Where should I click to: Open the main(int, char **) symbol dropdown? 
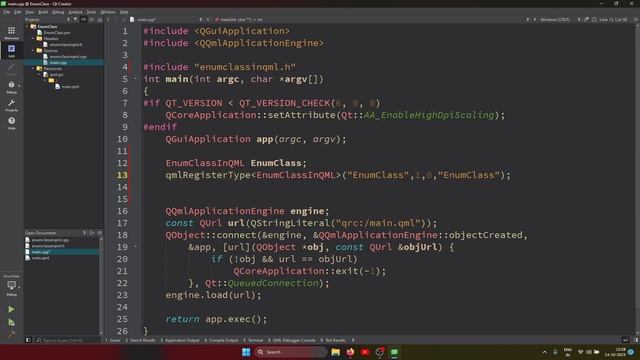[x=241, y=20]
